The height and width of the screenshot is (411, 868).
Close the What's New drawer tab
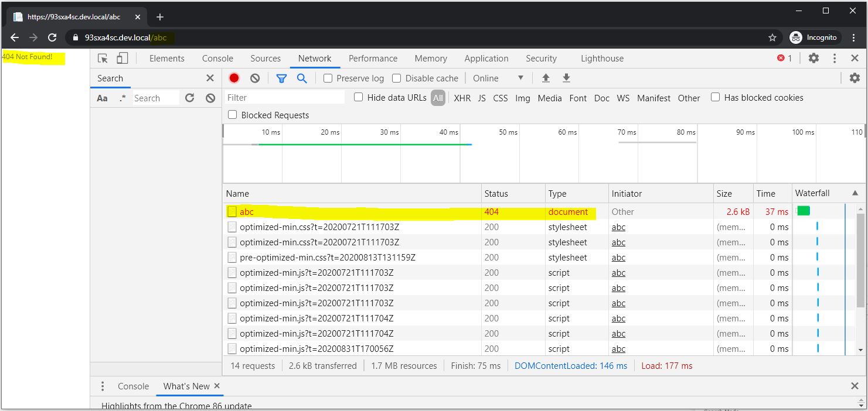(217, 386)
